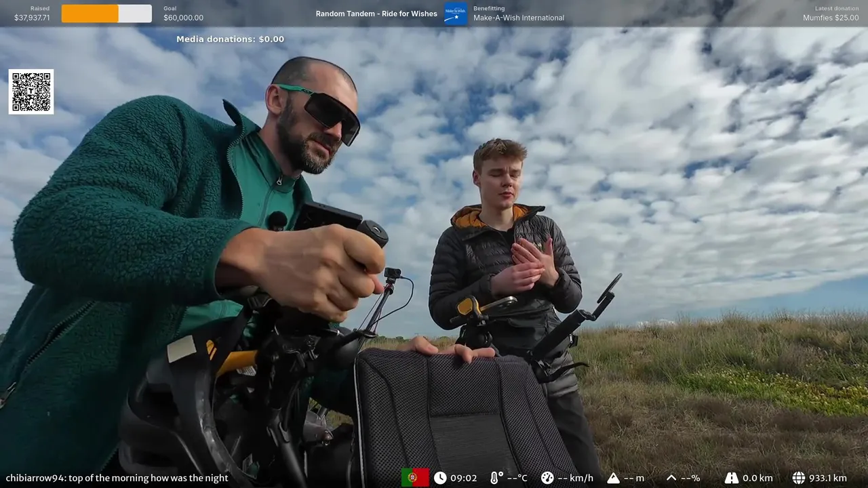Click the QR code overlay
Viewport: 868px width, 488px height.
[x=31, y=91]
